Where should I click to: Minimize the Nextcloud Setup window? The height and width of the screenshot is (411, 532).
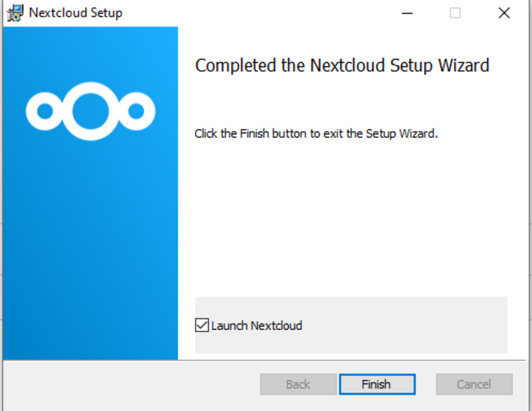pyautogui.click(x=407, y=13)
